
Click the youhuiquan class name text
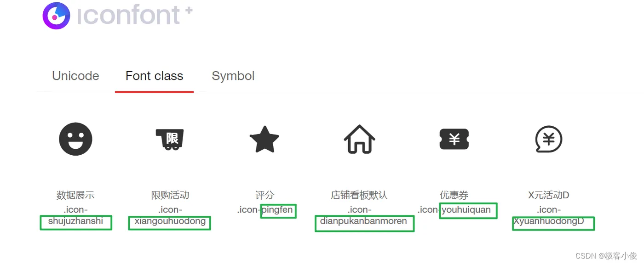(466, 210)
